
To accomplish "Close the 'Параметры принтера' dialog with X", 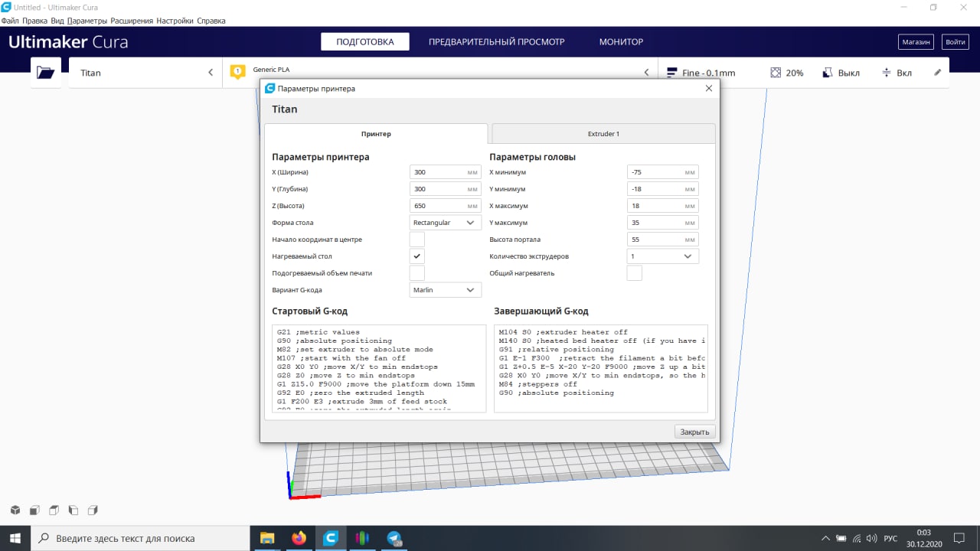I will point(709,89).
